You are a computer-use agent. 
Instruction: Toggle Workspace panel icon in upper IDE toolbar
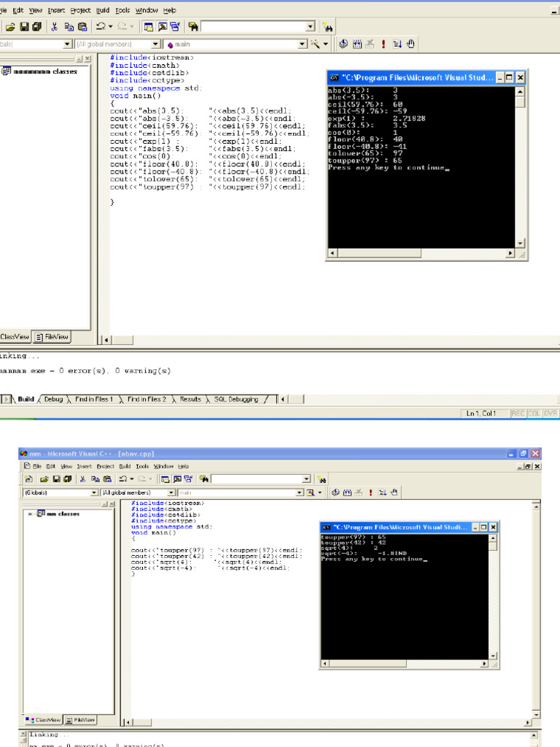tap(148, 27)
